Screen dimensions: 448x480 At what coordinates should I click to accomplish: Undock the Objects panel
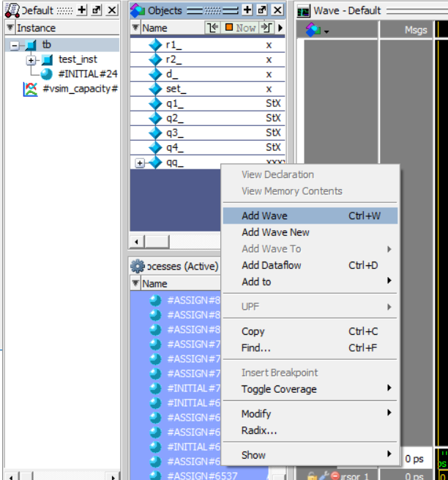point(262,10)
